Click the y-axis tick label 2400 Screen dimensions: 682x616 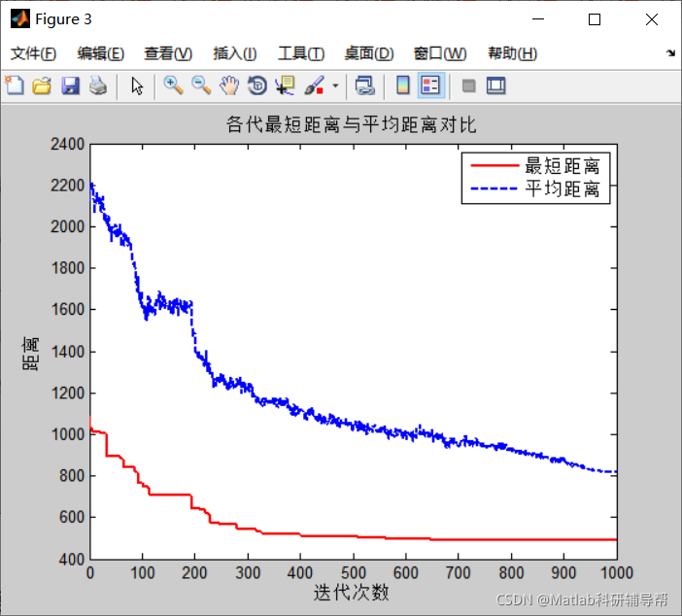click(x=67, y=144)
